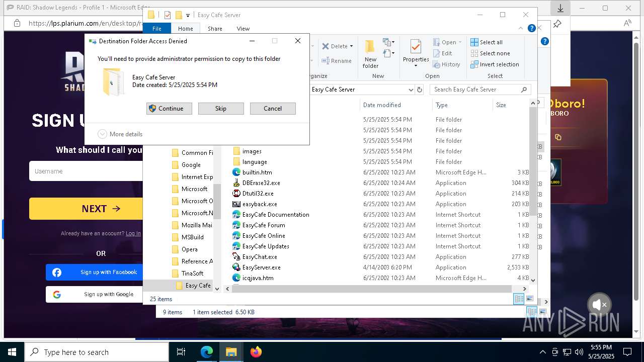Image resolution: width=644 pixels, height=362 pixels.
Task: Click Invert selection in ribbon
Action: (x=495, y=64)
